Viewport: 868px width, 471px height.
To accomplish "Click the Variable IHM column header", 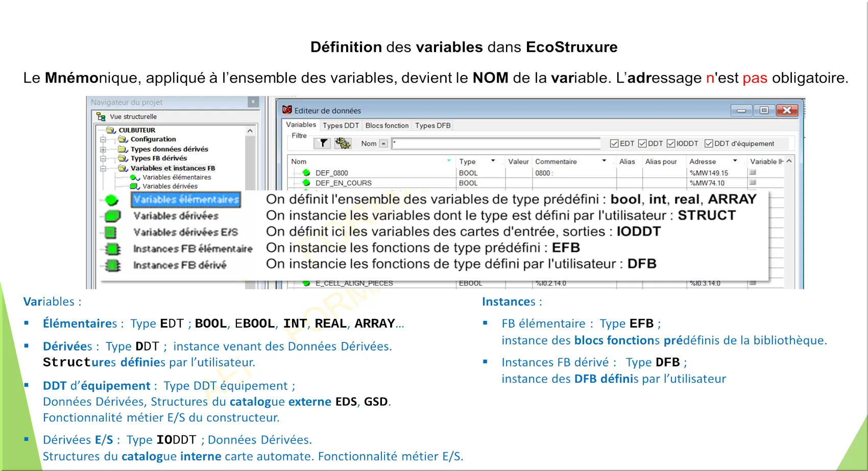I will (x=766, y=161).
